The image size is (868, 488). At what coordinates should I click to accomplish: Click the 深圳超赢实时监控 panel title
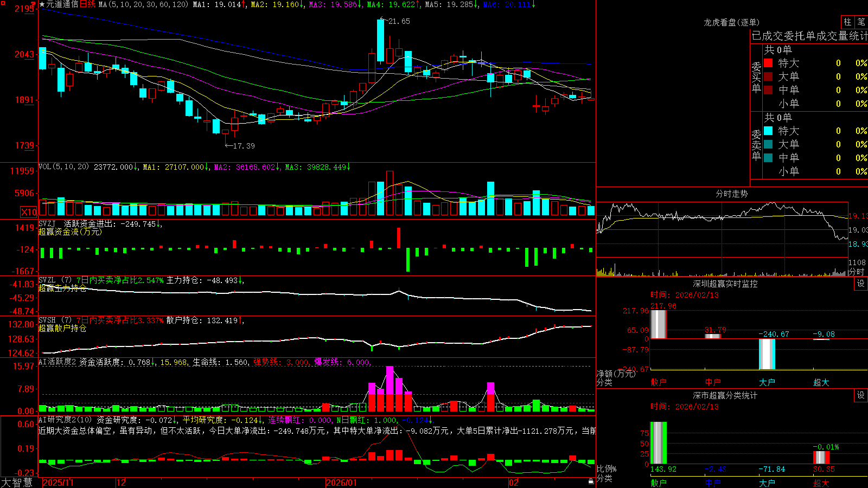(x=725, y=284)
